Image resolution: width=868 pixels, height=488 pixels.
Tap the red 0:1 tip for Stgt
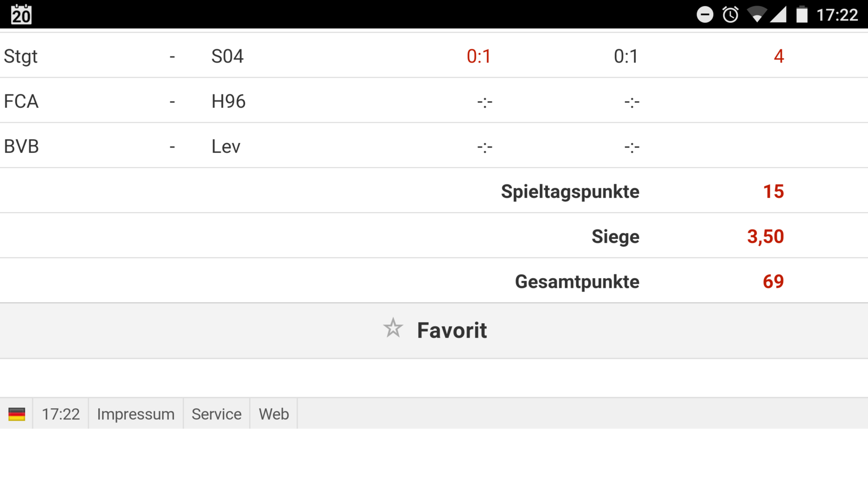(x=478, y=56)
